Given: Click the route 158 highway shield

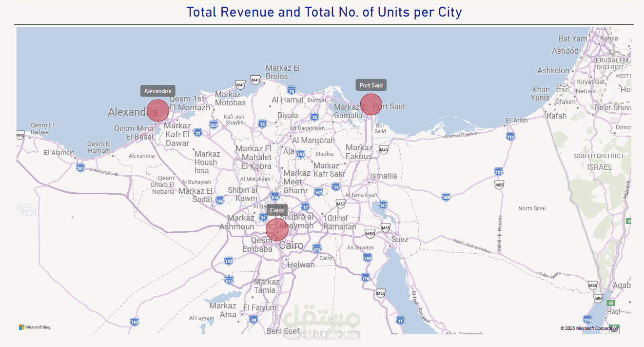Looking at the screenshot, I should tap(446, 197).
